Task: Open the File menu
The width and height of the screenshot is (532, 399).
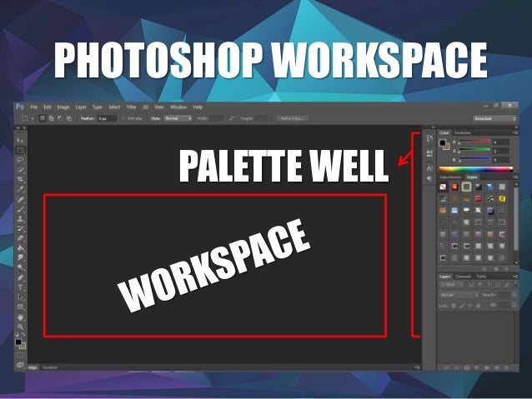Action: tap(34, 107)
